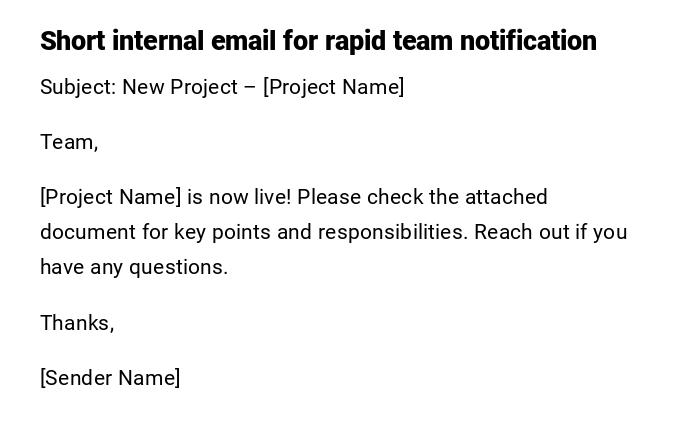Click the word "responsibilities."

[393, 232]
